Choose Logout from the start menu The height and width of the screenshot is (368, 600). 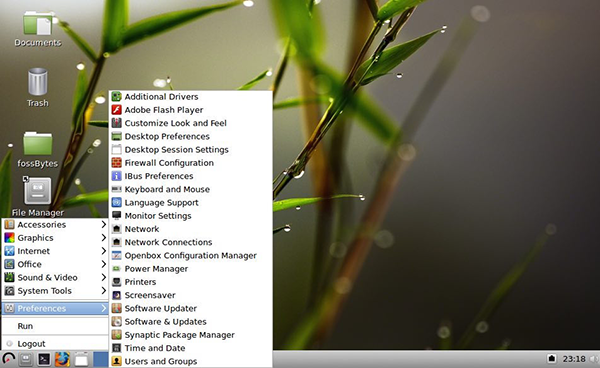click(x=55, y=344)
